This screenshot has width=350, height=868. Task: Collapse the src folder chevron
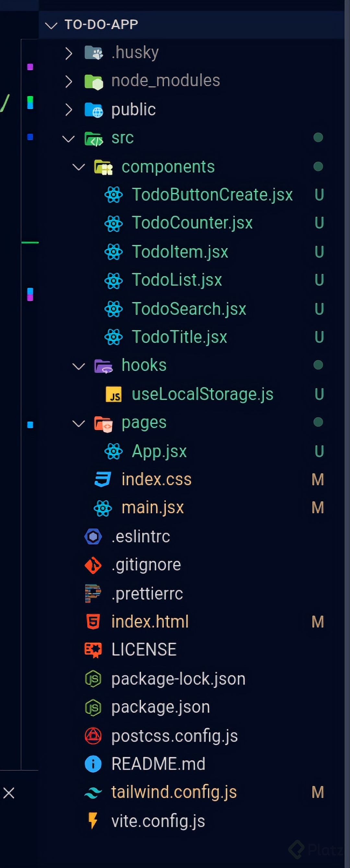click(68, 139)
